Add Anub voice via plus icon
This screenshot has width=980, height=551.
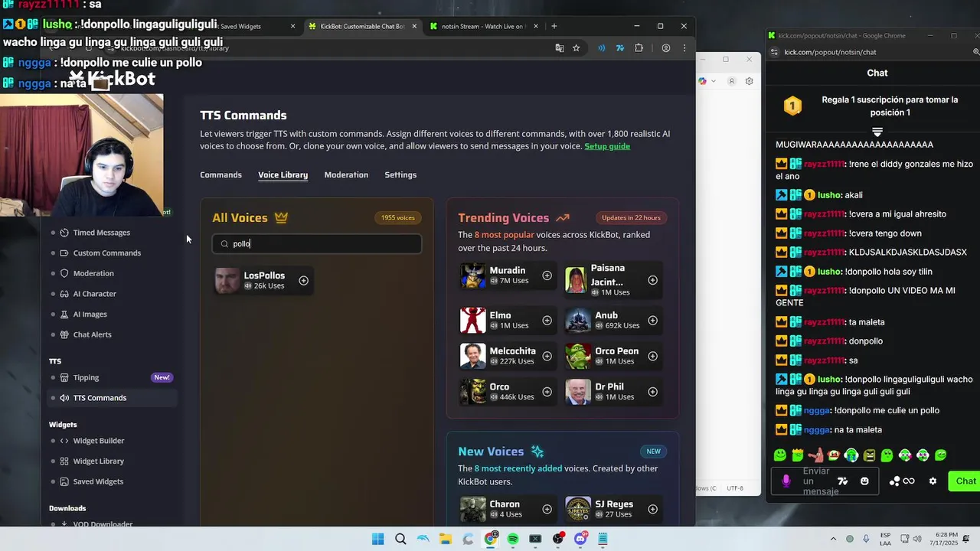pos(652,321)
